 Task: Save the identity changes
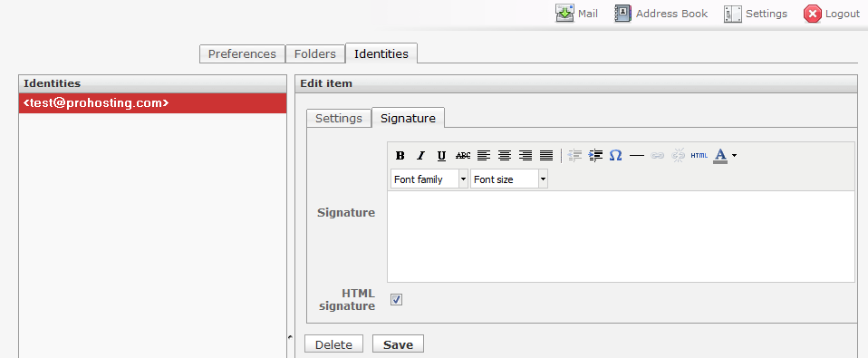(x=398, y=344)
